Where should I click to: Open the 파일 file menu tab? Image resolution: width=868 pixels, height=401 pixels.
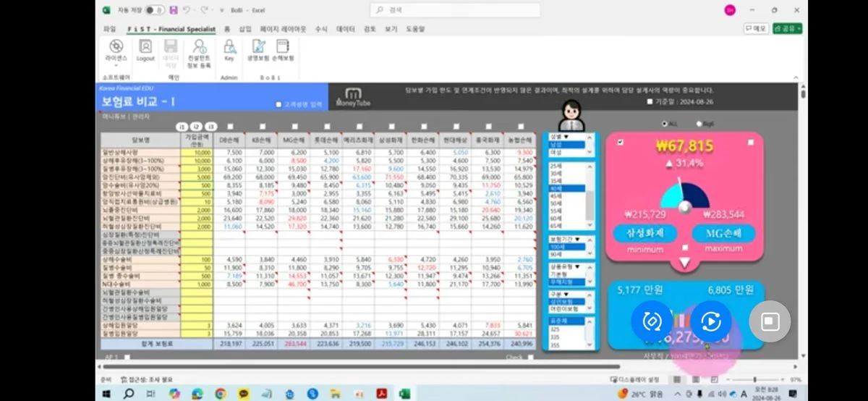pyautogui.click(x=109, y=29)
